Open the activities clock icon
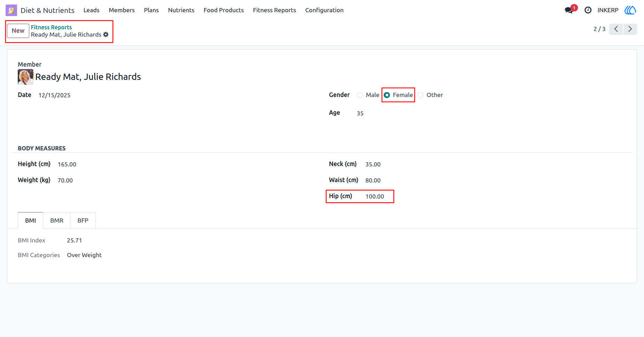This screenshot has width=644, height=337. tap(588, 10)
